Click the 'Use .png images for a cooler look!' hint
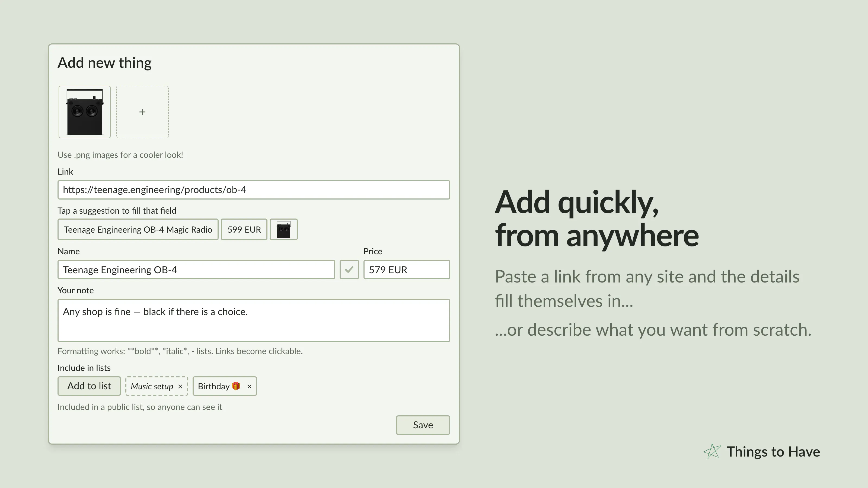Viewport: 868px width, 488px height. (x=120, y=155)
